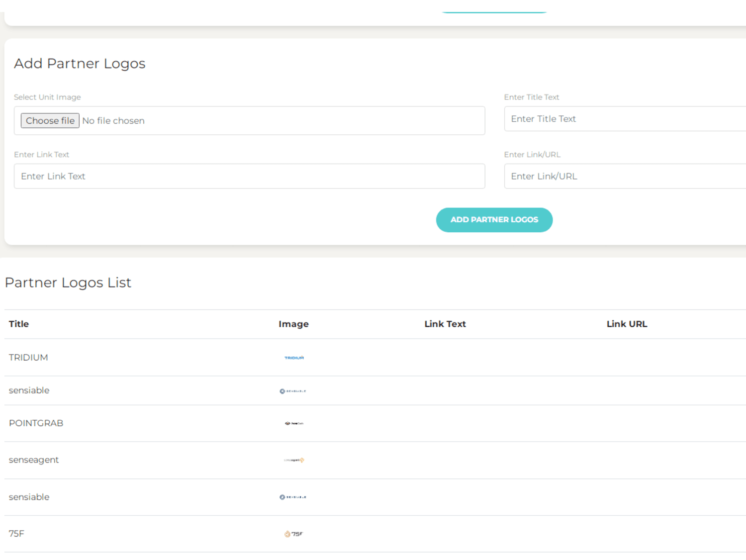This screenshot has height=560, width=746.
Task: Click the Select Unit Image label
Action: 47,97
